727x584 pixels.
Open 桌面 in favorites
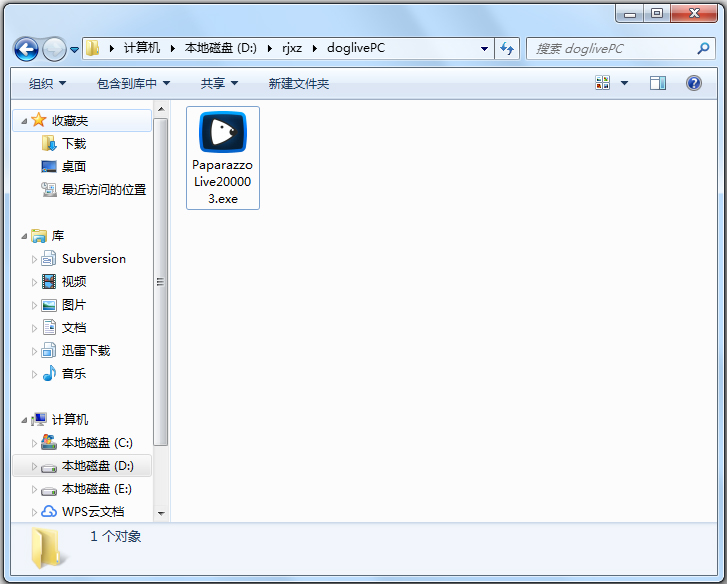(x=74, y=166)
